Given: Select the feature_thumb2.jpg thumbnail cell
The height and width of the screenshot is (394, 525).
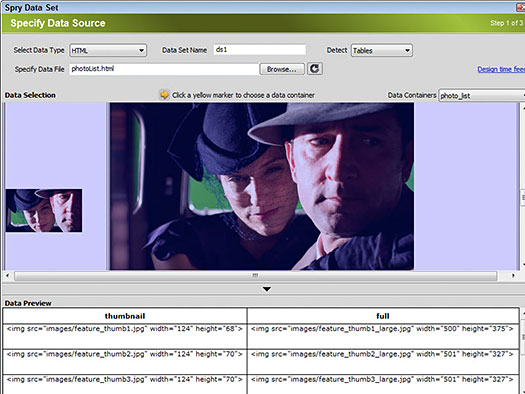Looking at the screenshot, I should click(125, 362).
